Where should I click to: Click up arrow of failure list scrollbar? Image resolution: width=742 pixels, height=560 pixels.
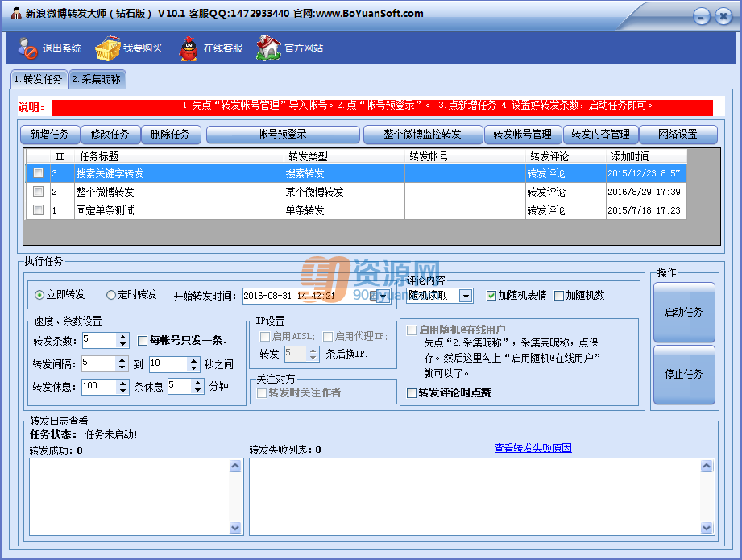point(707,466)
